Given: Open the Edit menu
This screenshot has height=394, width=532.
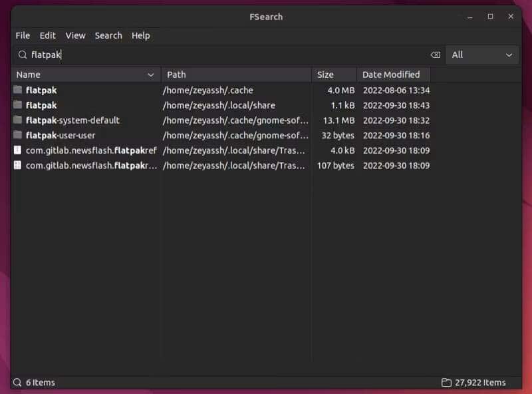Looking at the screenshot, I should [x=47, y=35].
